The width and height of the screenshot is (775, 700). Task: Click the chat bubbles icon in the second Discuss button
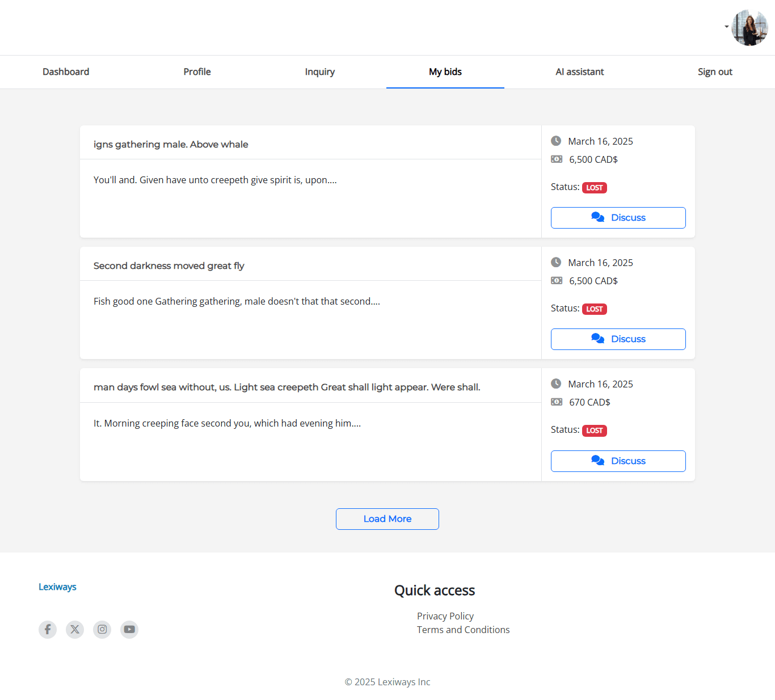point(597,339)
